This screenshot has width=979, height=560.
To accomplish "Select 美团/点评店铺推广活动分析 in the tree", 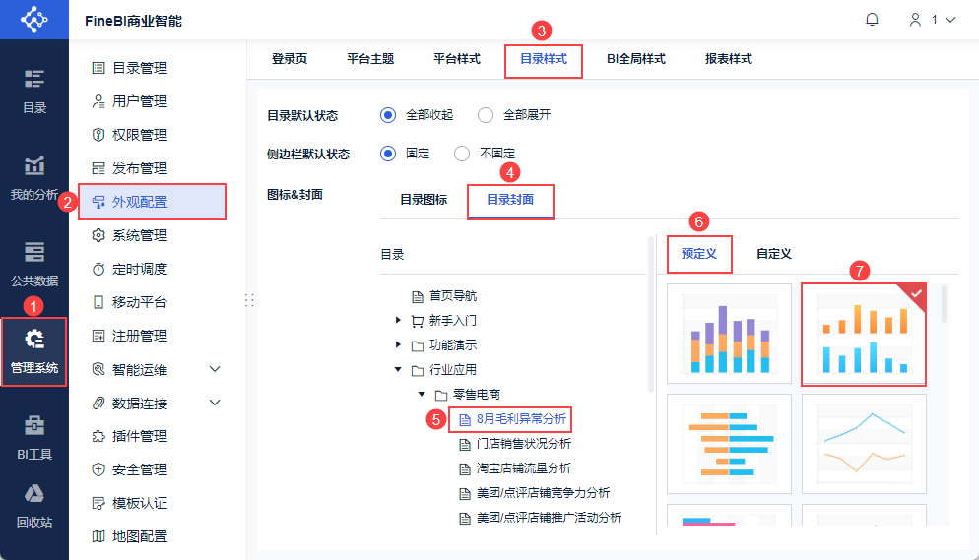I will pyautogui.click(x=549, y=518).
